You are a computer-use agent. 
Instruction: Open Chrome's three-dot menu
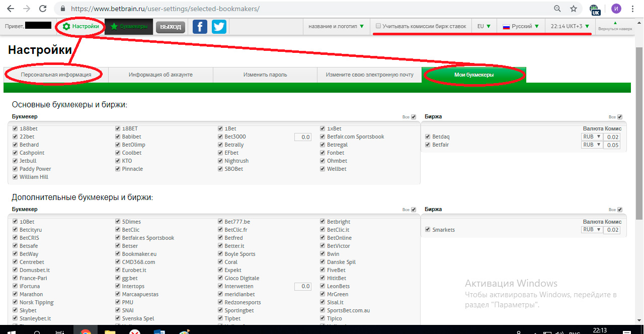point(633,9)
